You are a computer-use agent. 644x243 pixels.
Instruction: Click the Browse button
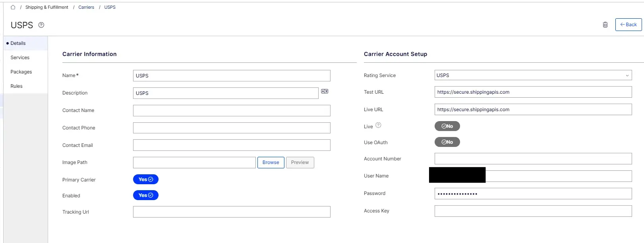tap(271, 162)
